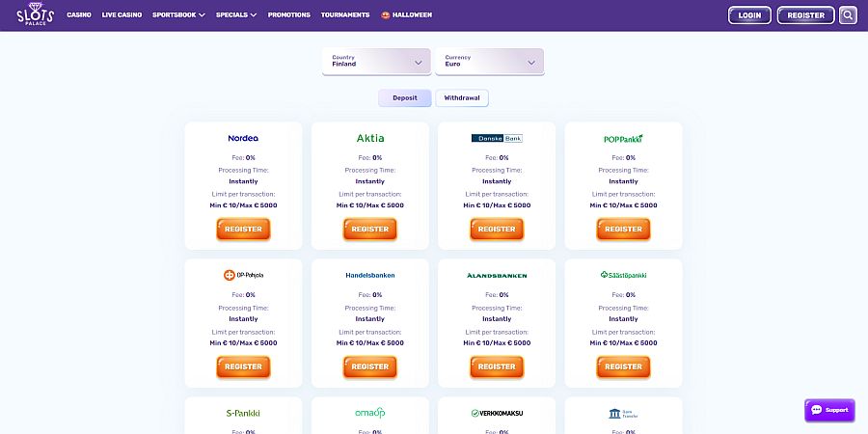Click the OP-Pohjola logo

(243, 275)
